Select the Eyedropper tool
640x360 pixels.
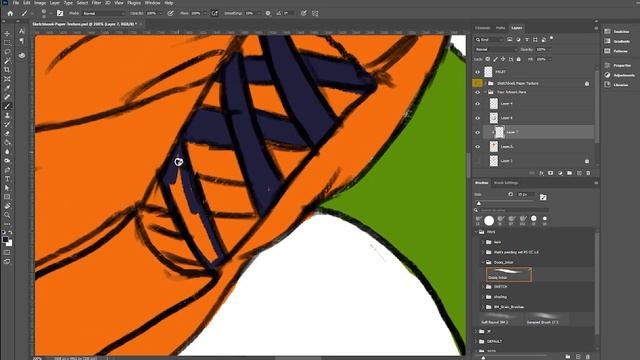click(7, 88)
